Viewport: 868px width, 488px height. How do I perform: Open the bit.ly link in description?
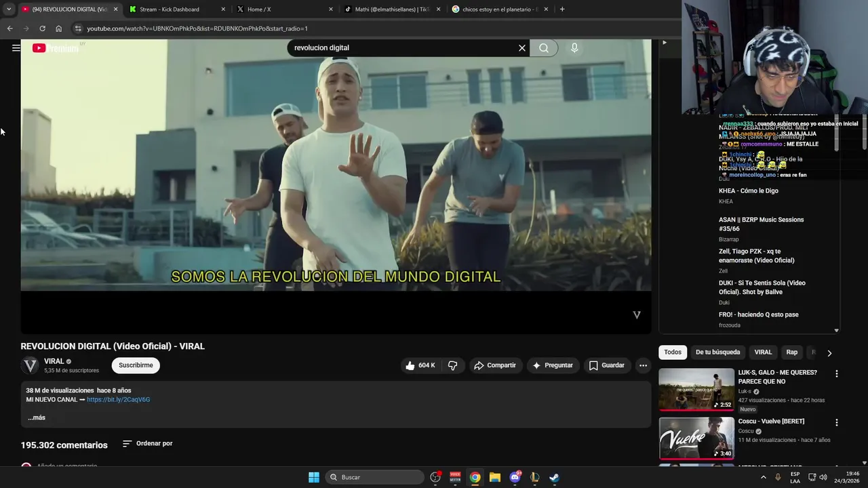coord(118,400)
